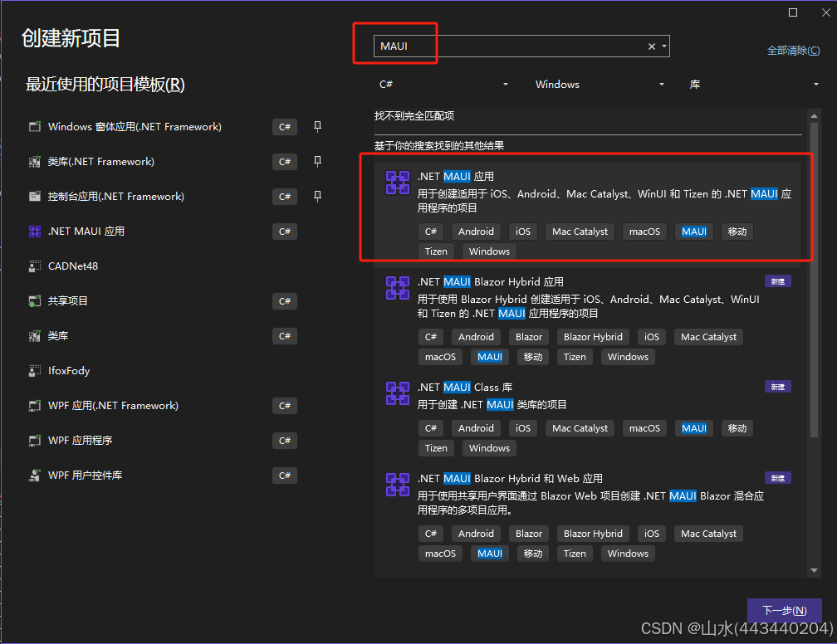The height and width of the screenshot is (644, 837).
Task: Select .NET MAUI Blazor Hybrid 和 Web 应用 title
Action: 510,478
